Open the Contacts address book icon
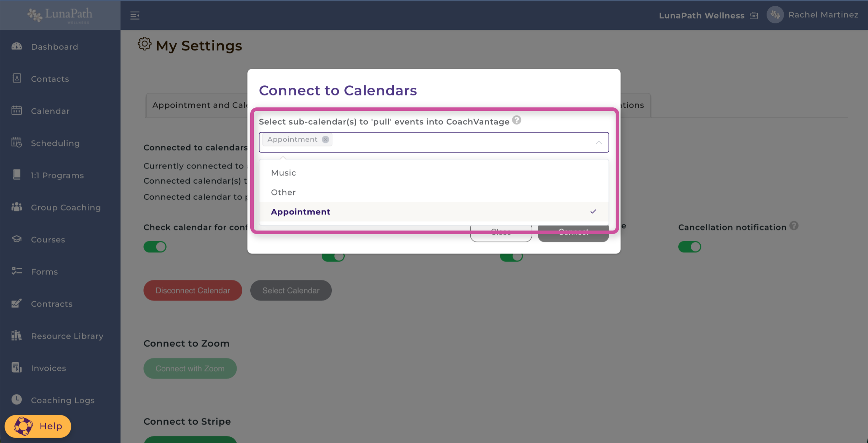The height and width of the screenshot is (443, 868). [x=16, y=78]
